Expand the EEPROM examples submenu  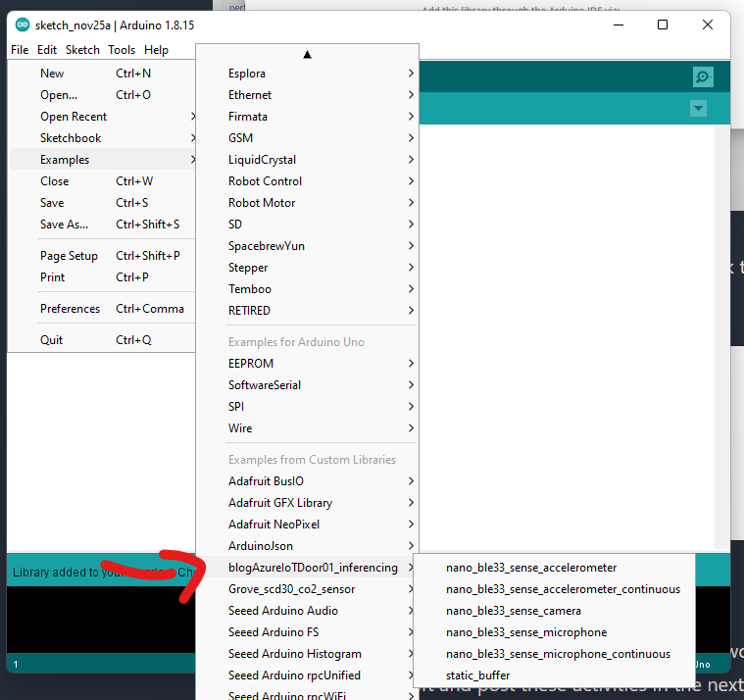[308, 364]
